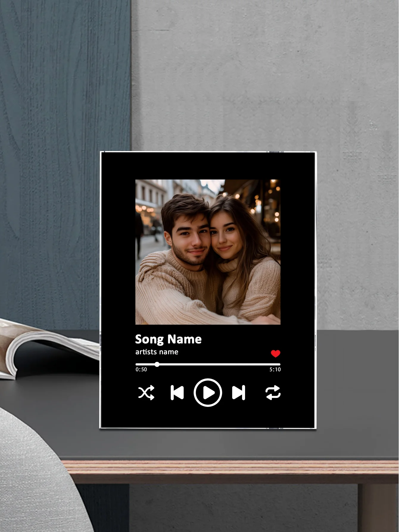This screenshot has width=399, height=532.
Task: Toggle the repeat icon
Action: [x=273, y=393]
